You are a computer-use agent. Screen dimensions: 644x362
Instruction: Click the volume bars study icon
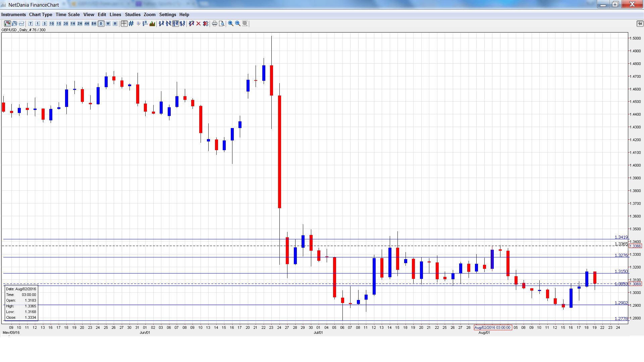(152, 23)
